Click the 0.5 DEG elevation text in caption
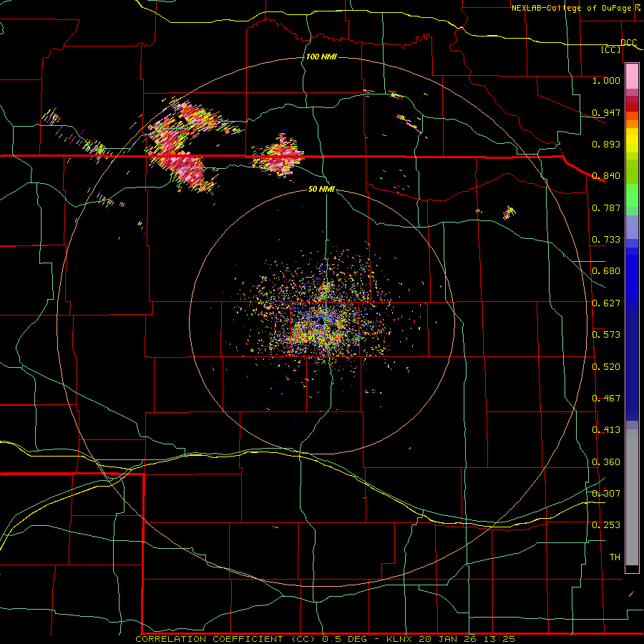 click(346, 639)
